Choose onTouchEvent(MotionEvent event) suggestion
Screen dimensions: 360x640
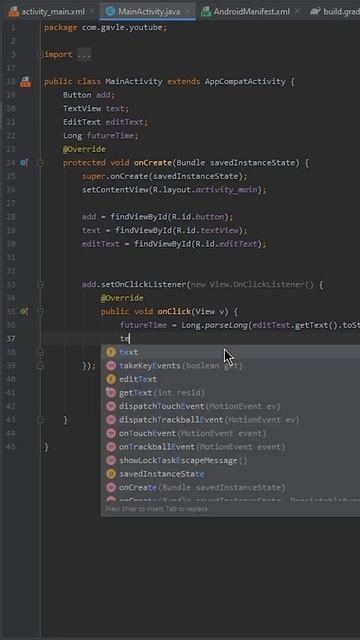click(x=231, y=433)
